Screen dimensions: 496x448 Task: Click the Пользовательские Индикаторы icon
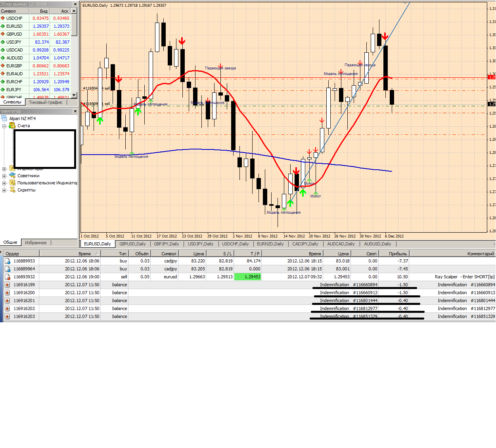(12, 183)
